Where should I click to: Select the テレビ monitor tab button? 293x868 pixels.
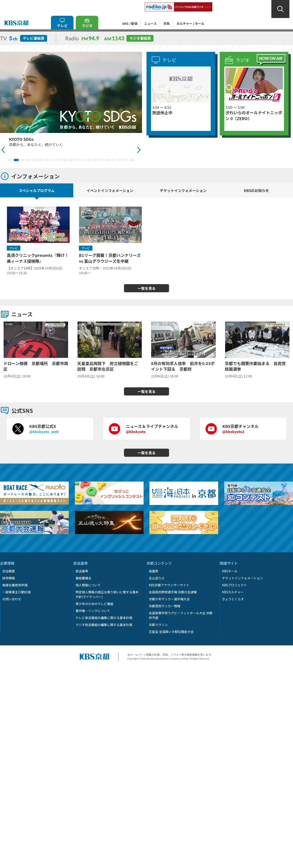pos(62,23)
